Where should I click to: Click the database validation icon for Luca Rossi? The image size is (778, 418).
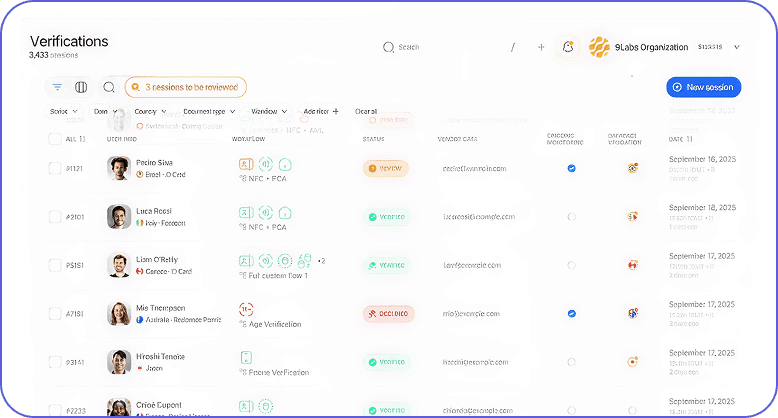(632, 216)
